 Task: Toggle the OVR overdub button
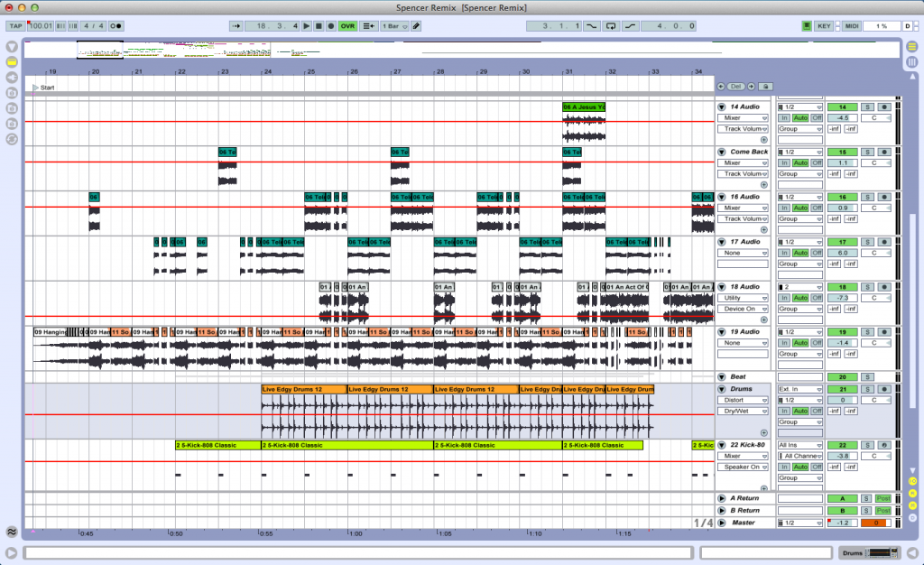[347, 26]
